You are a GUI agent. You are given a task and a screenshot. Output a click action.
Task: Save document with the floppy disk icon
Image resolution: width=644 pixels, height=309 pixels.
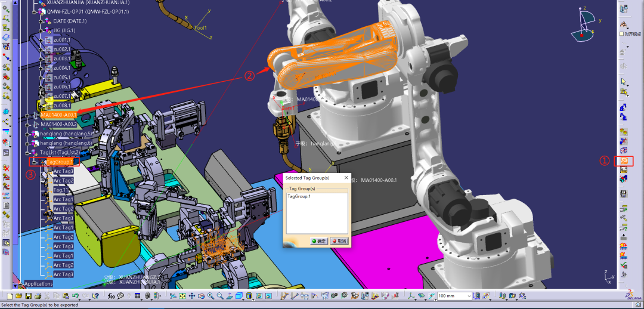point(29,296)
